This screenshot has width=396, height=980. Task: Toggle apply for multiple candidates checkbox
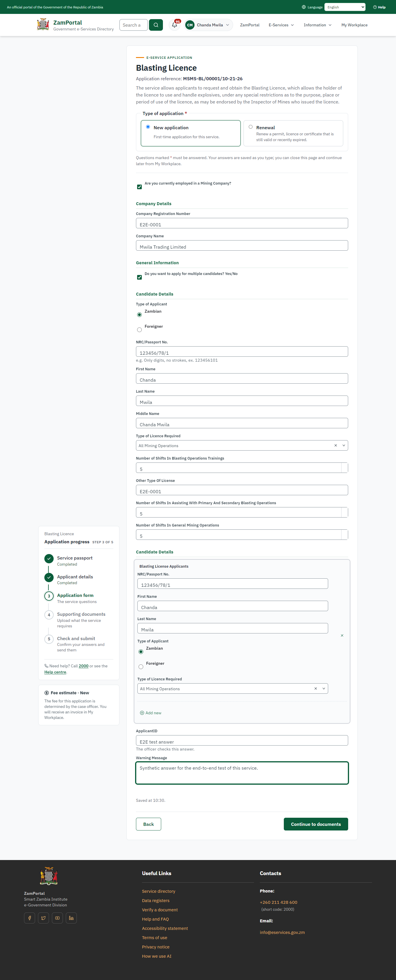coord(139,277)
